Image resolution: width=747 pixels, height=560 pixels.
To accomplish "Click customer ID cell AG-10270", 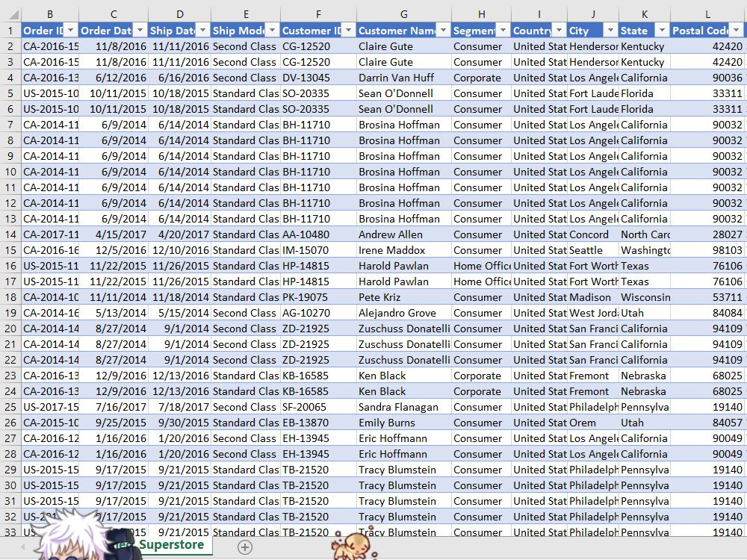I will pyautogui.click(x=318, y=313).
